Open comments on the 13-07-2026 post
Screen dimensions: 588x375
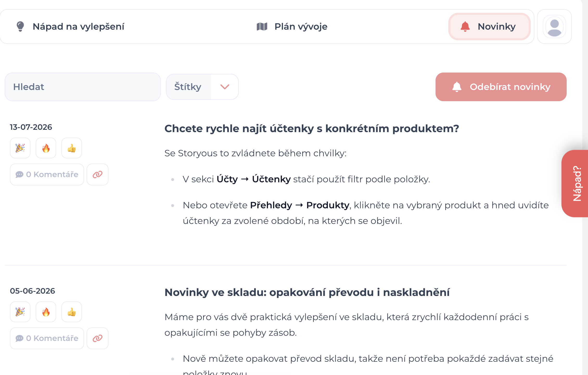tap(47, 174)
